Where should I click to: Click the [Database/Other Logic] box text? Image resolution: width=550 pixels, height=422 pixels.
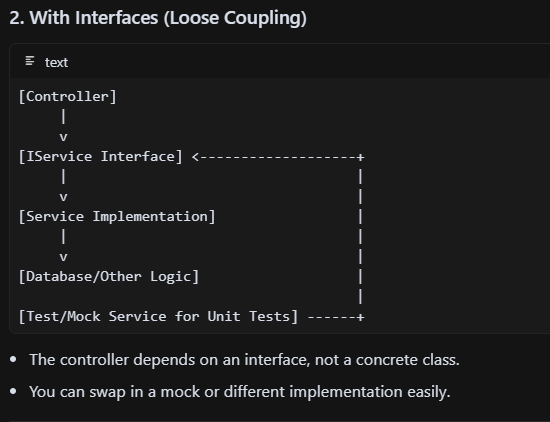click(109, 276)
